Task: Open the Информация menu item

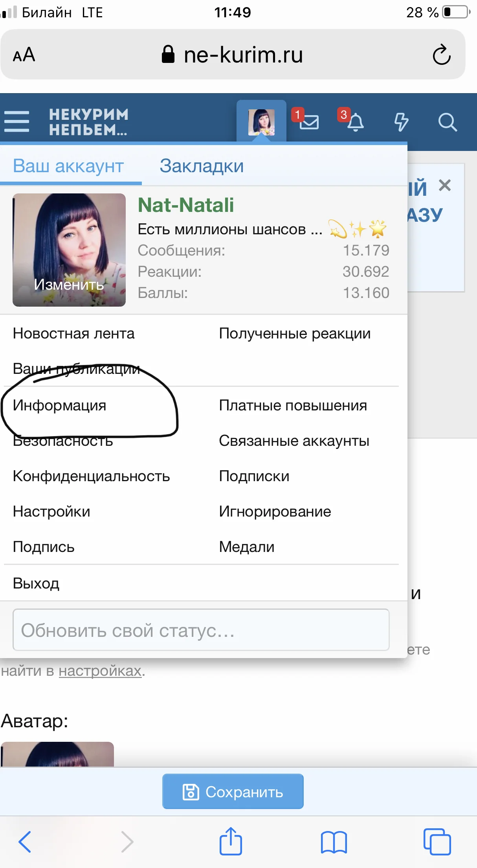Action: point(59,405)
